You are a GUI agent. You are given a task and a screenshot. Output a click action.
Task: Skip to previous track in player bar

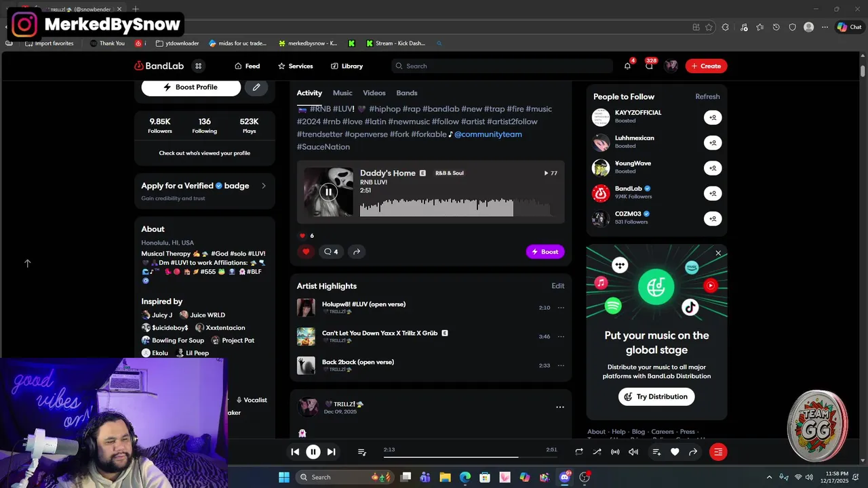point(295,452)
